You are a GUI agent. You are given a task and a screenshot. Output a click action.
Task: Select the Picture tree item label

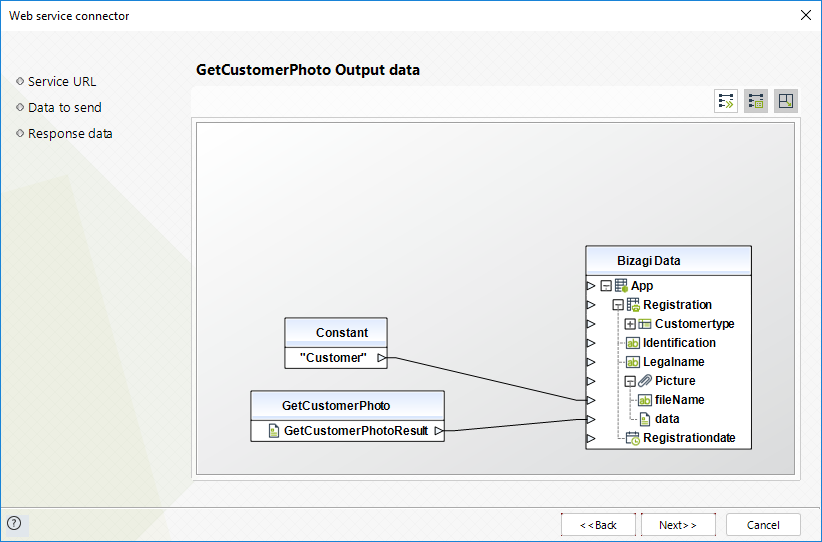675,381
